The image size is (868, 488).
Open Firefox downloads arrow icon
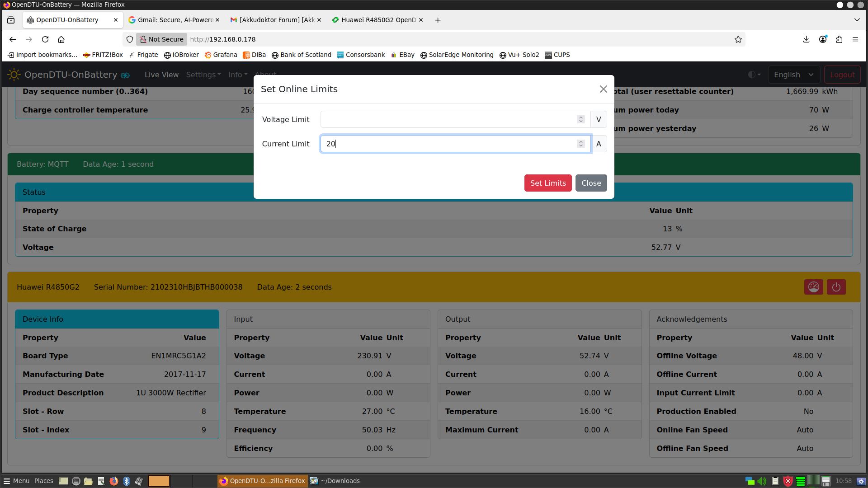(806, 39)
